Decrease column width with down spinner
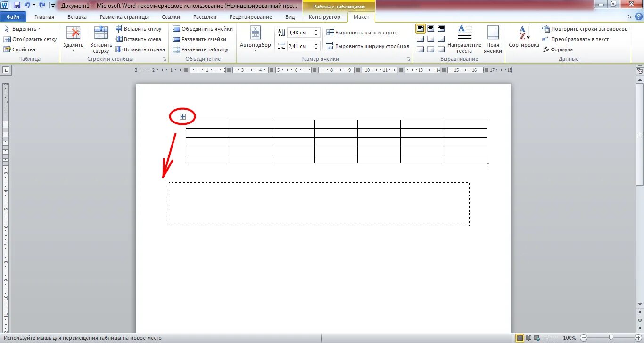The height and width of the screenshot is (343, 644). (x=316, y=49)
